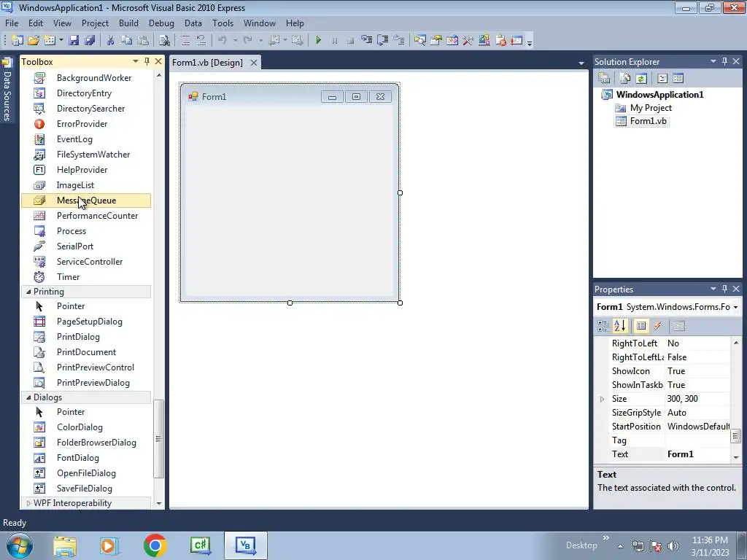Screen dimensions: 747x560
Task: Select the Timer toolbox component
Action: click(86, 276)
